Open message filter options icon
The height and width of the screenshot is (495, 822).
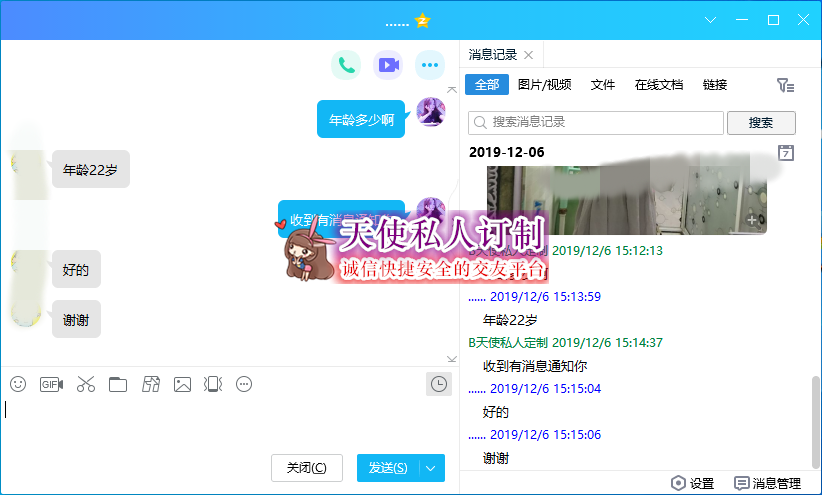point(786,86)
